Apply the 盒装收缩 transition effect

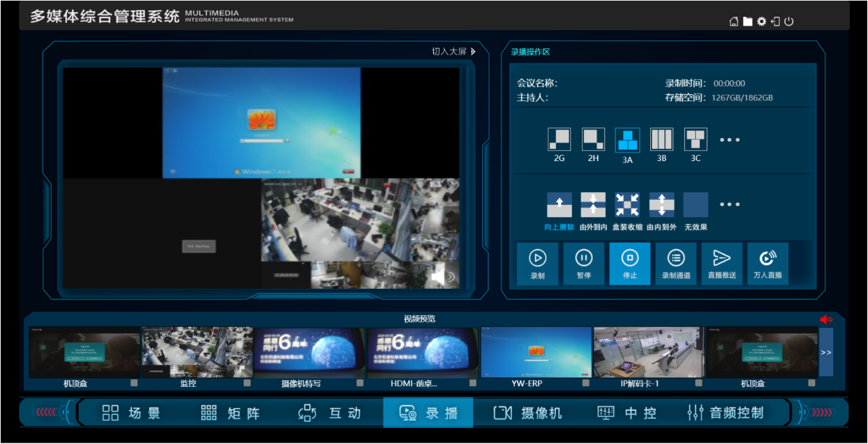627,205
